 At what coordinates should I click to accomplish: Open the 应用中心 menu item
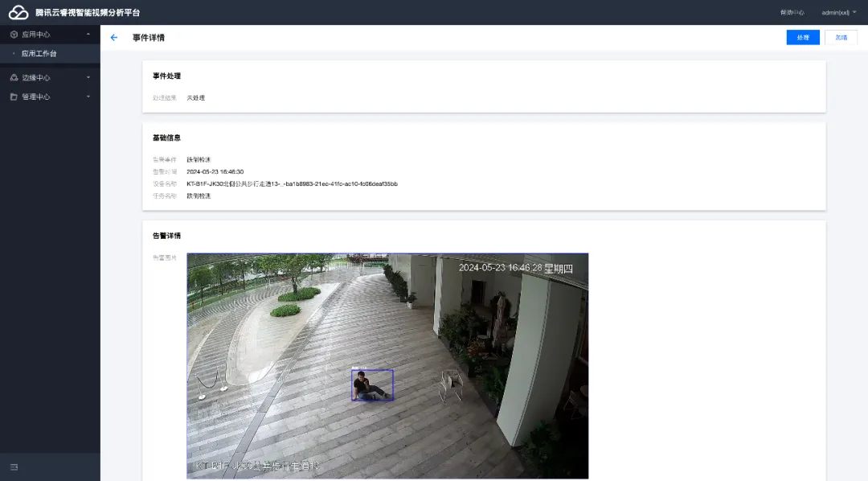point(50,35)
